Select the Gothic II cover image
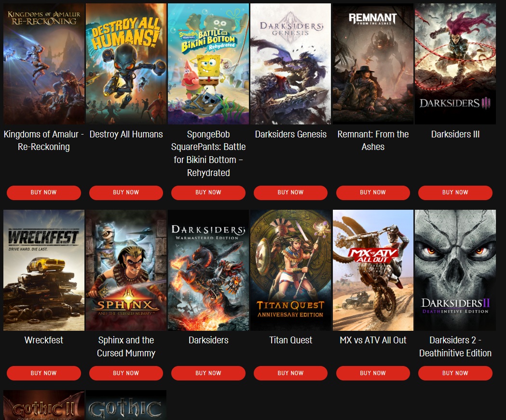This screenshot has height=420, width=506. (44, 405)
